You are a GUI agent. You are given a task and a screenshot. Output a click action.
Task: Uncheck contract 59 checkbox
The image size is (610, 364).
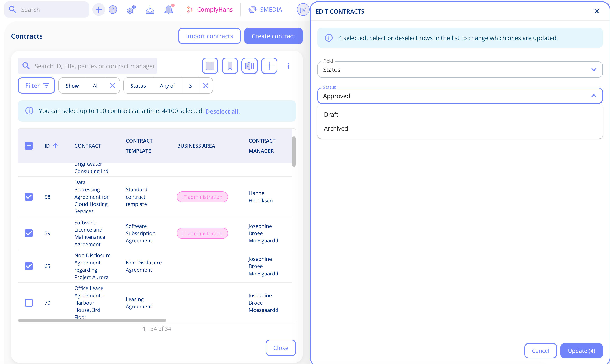click(29, 233)
